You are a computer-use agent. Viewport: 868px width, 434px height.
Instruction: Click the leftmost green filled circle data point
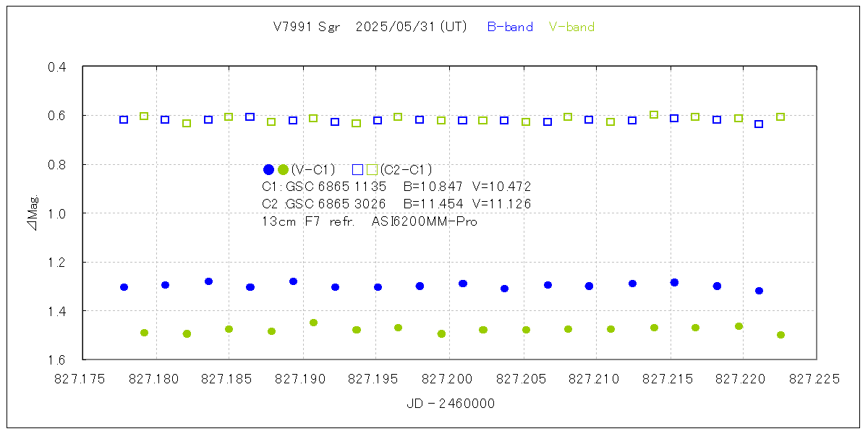144,333
